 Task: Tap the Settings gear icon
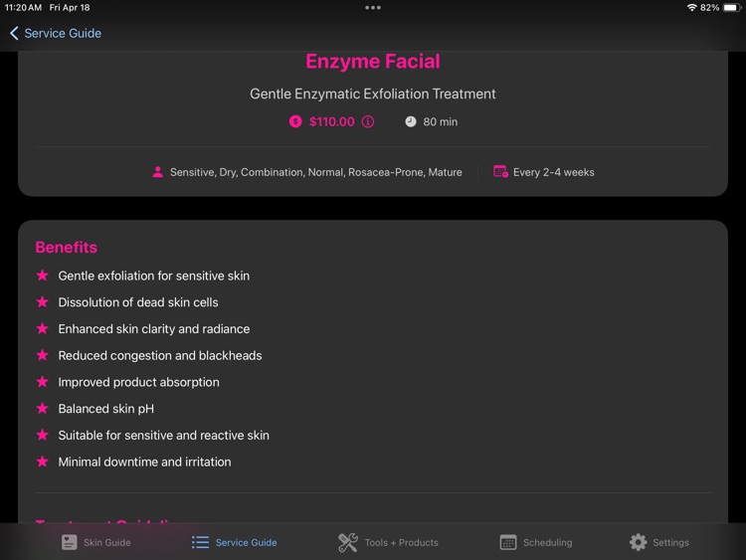638,542
